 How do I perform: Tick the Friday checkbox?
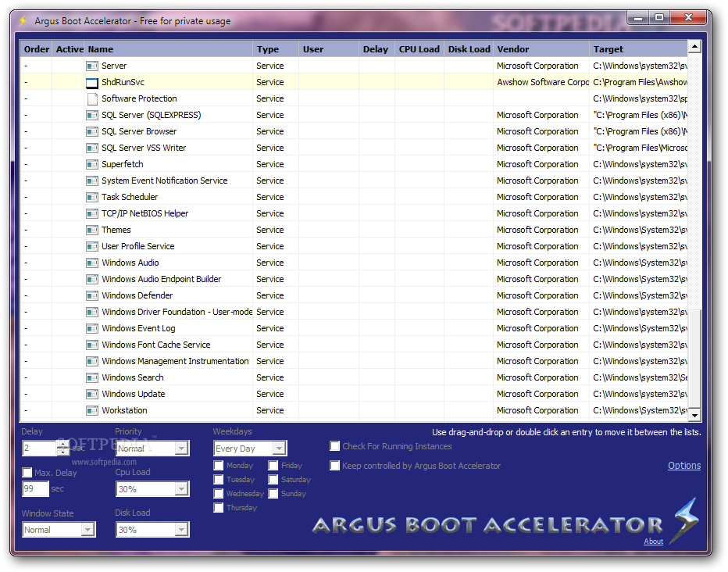click(273, 465)
